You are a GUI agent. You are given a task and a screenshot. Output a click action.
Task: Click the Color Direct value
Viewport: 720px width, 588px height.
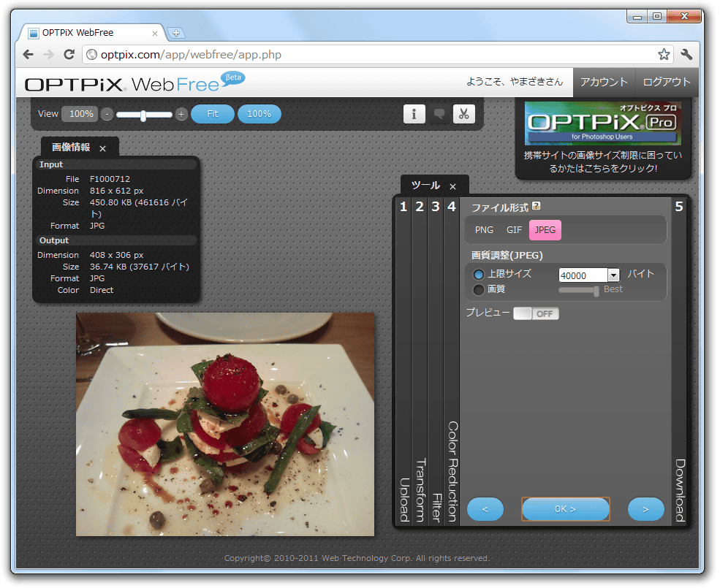pos(102,290)
